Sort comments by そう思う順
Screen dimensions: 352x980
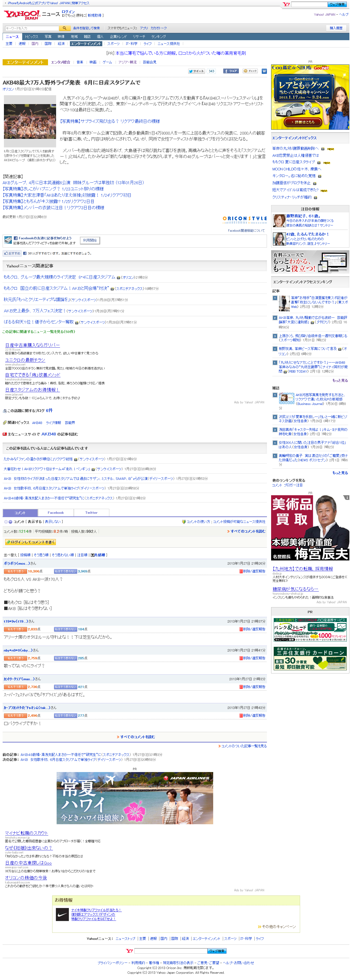[x=41, y=555]
